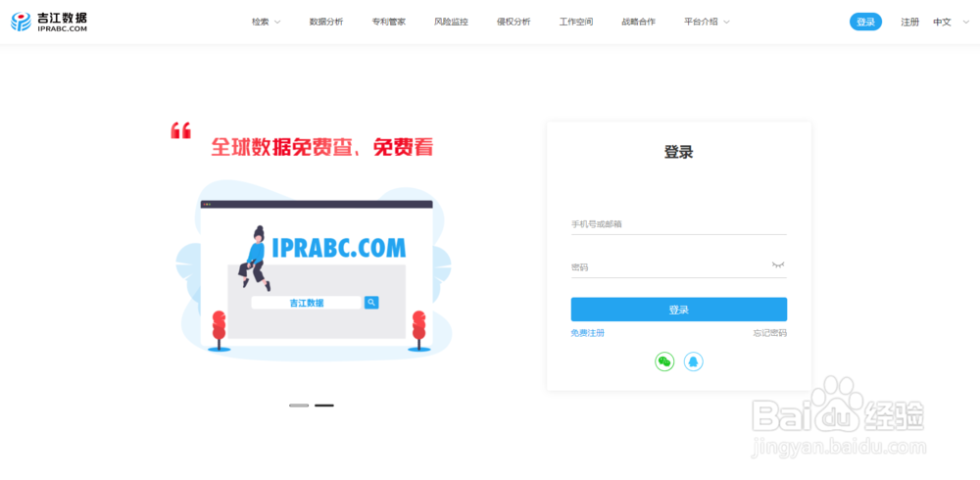Select 风险监控 in the top menu

pos(451,22)
